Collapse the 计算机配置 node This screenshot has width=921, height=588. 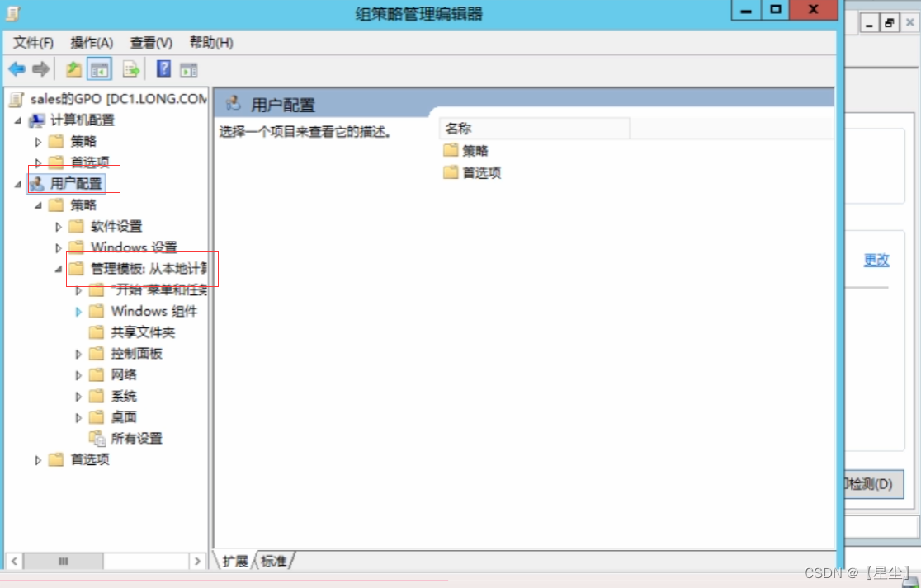[x=18, y=120]
